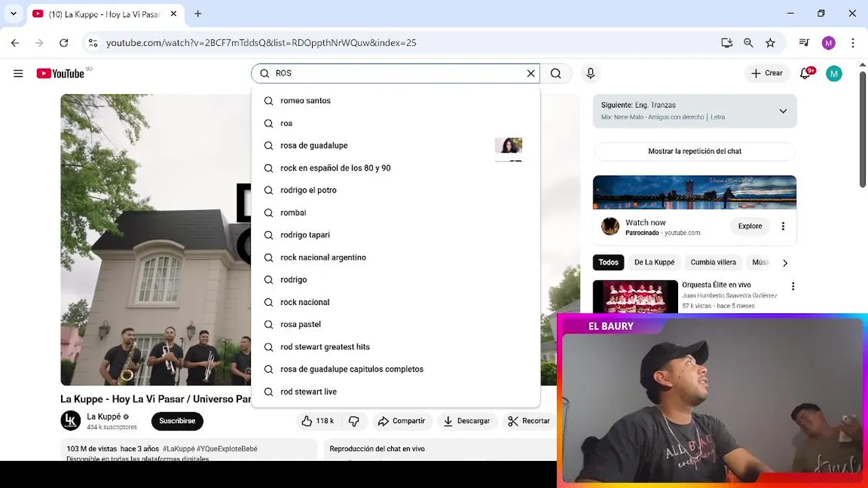Viewport: 868px width, 488px height.
Task: Go back in browser history
Action: (x=15, y=43)
